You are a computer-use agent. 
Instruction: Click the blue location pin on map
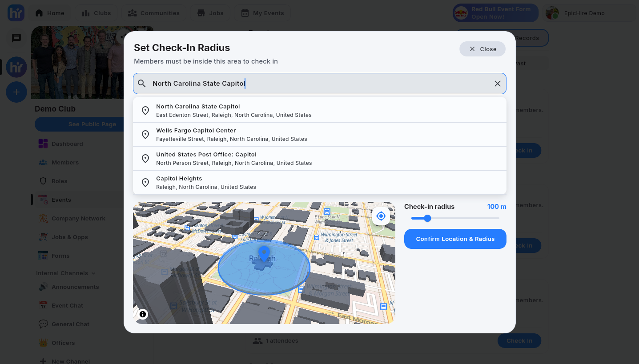[x=264, y=254]
